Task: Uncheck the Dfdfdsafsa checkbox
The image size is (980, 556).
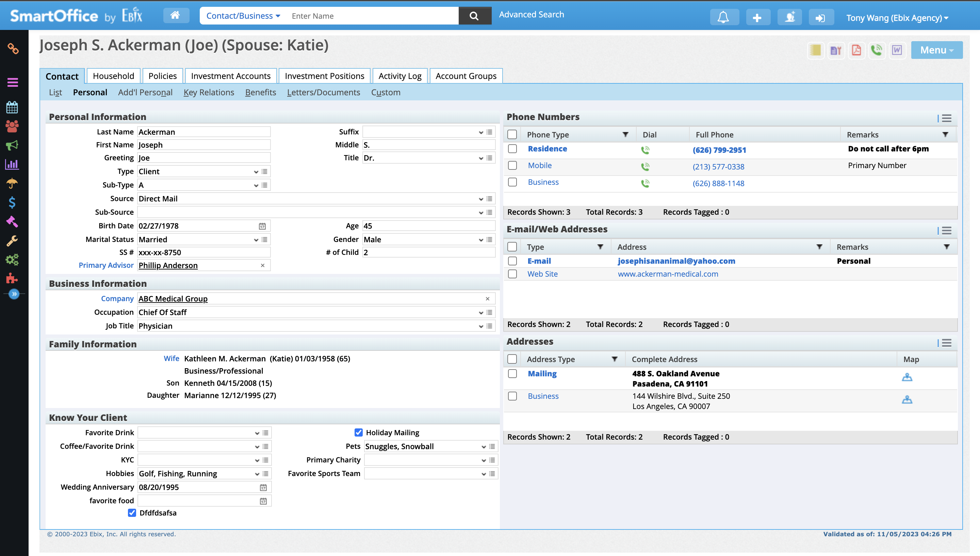Action: tap(132, 513)
